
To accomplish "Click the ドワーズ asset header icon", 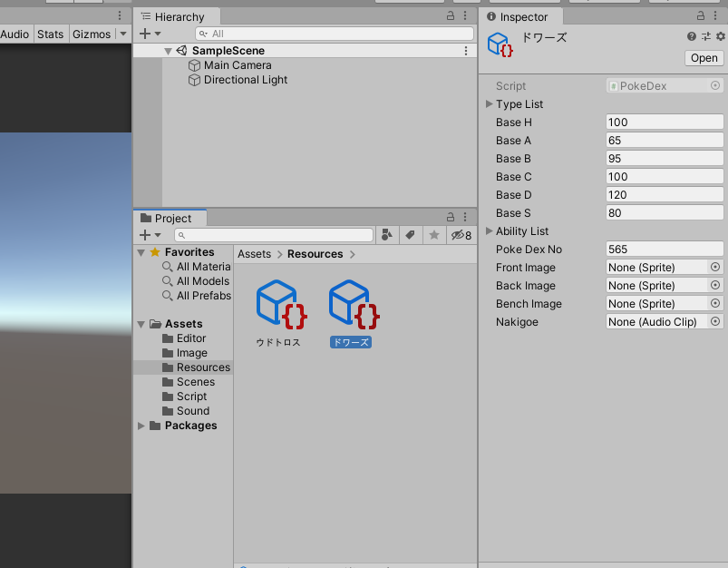I will (x=500, y=44).
